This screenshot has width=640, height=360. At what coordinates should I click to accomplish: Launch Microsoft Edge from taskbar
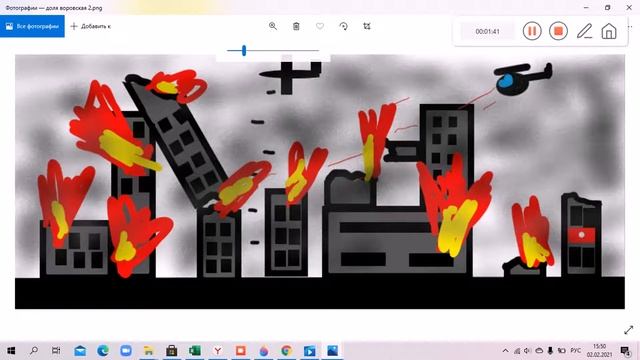pos(103,351)
